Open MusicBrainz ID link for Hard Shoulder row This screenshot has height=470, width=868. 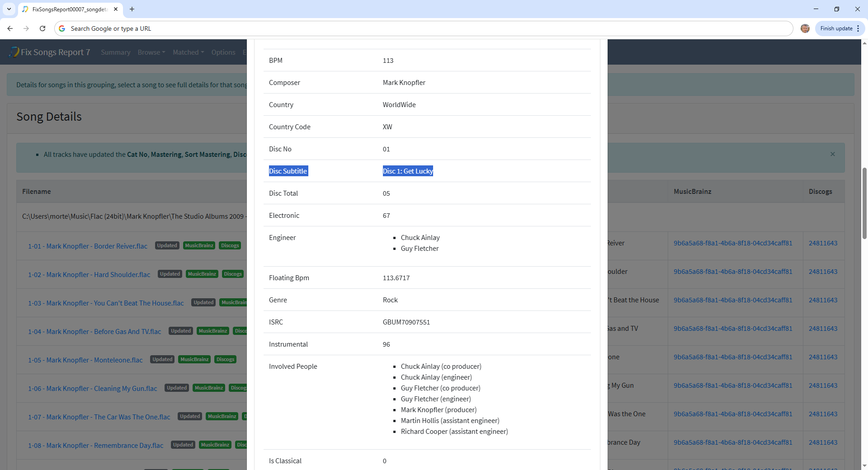732,272
